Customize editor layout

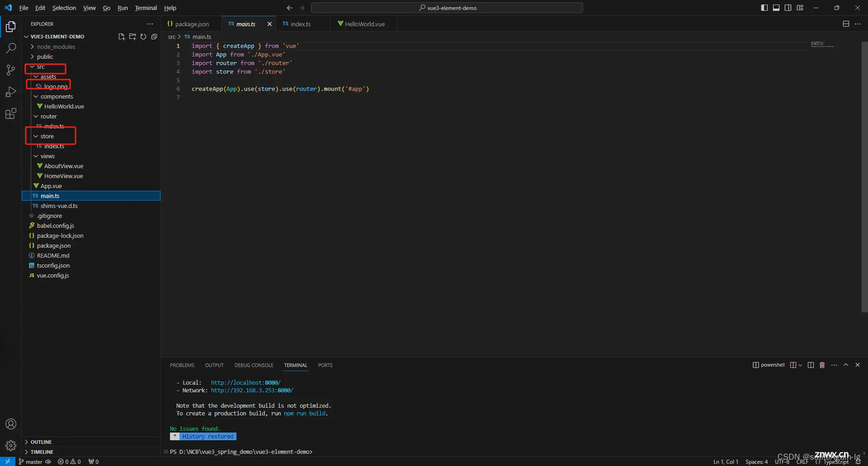pos(800,8)
